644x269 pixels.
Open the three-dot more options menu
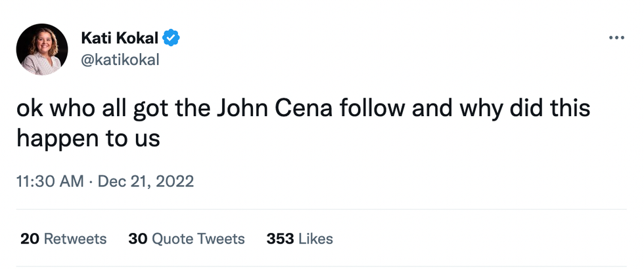(616, 38)
